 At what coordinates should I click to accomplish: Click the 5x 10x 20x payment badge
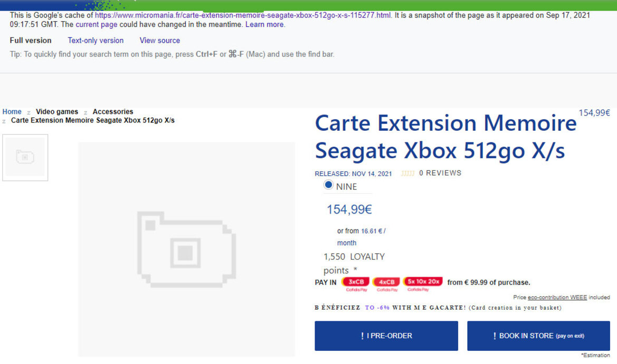423,282
